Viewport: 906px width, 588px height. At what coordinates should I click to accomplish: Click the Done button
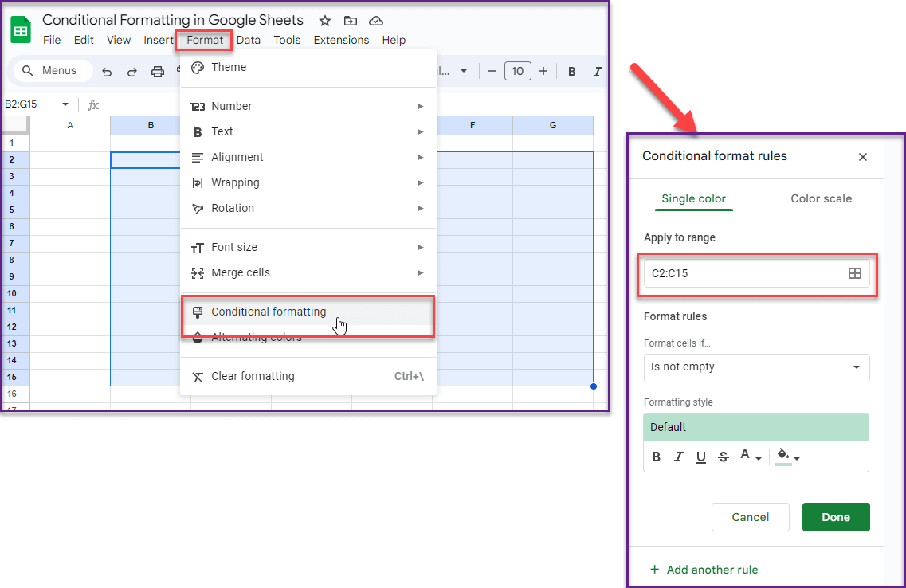pos(836,517)
